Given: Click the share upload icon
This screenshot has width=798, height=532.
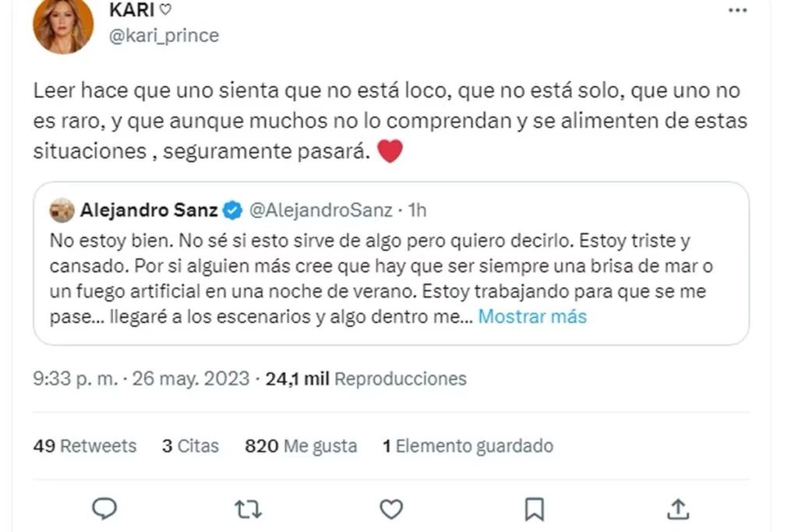Looking at the screenshot, I should pyautogui.click(x=679, y=509).
